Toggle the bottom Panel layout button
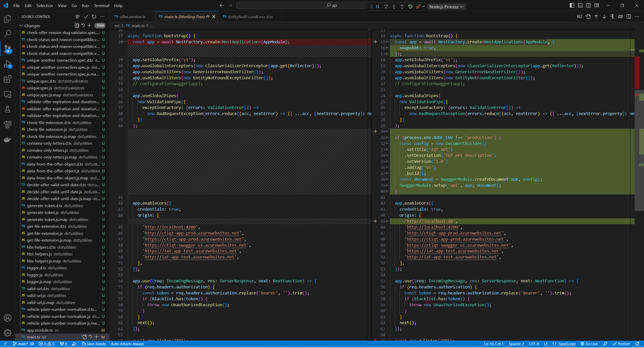The image size is (644, 348). coord(580,6)
